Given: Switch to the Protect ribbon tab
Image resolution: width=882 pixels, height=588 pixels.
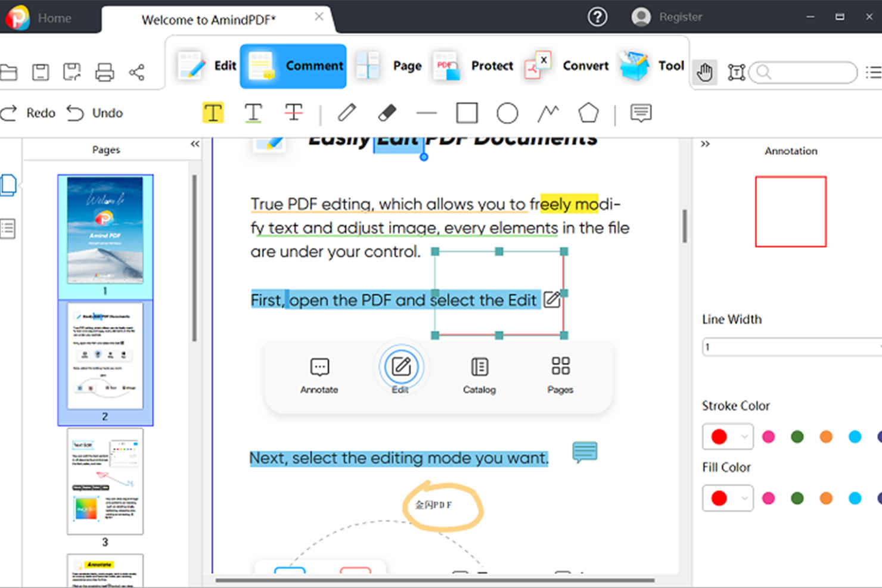Looking at the screenshot, I should pyautogui.click(x=491, y=66).
